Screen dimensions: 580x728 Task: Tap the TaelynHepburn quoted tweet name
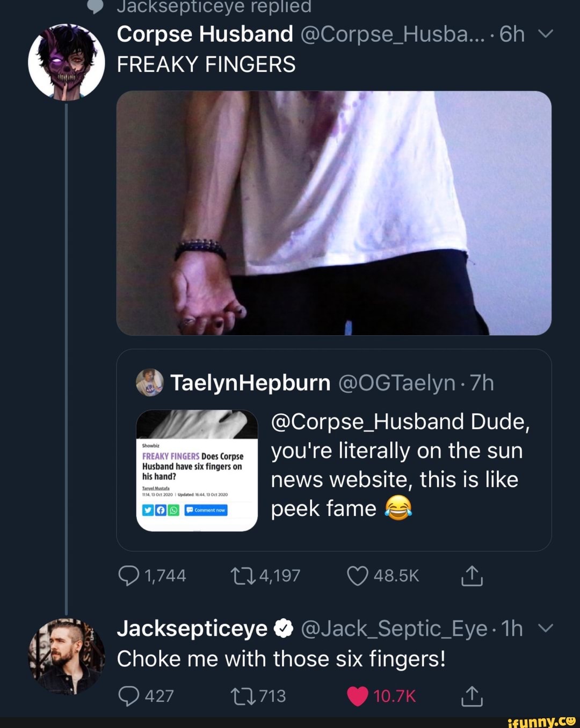coord(250,383)
